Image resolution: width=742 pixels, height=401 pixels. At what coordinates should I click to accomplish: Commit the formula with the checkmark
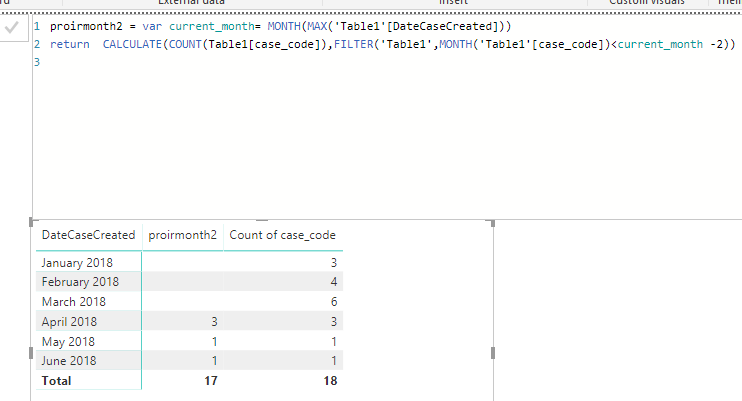12,28
